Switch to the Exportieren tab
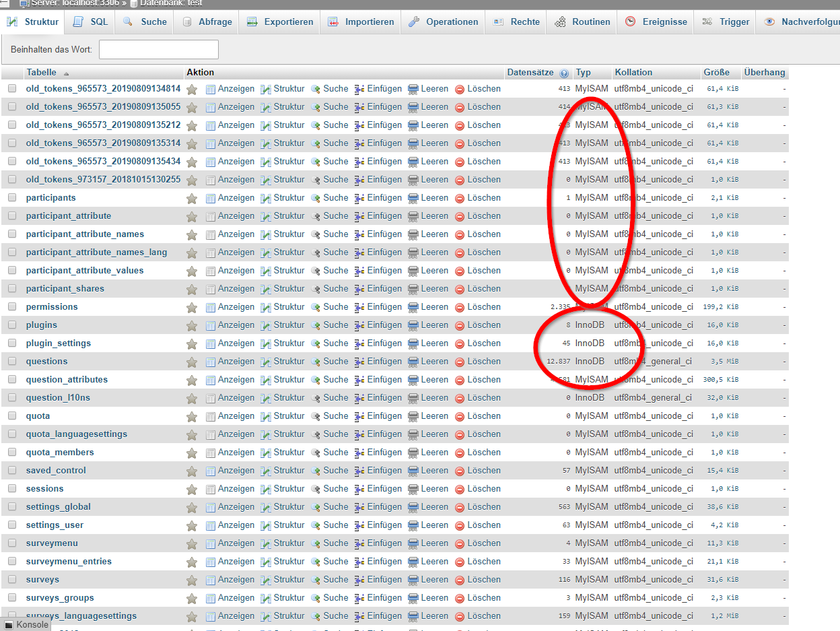Viewport: 840px width, 631px height. click(280, 22)
